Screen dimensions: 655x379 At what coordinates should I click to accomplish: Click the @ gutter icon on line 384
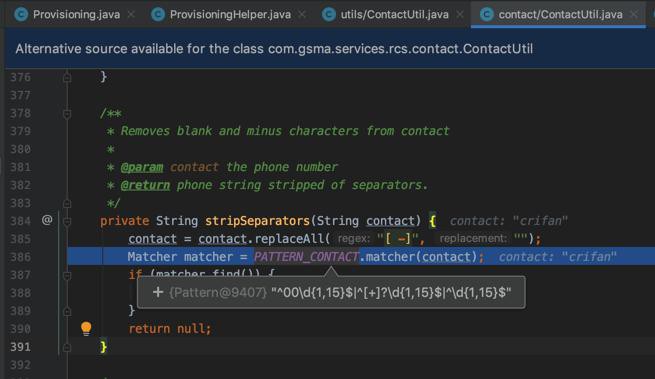[x=47, y=220]
